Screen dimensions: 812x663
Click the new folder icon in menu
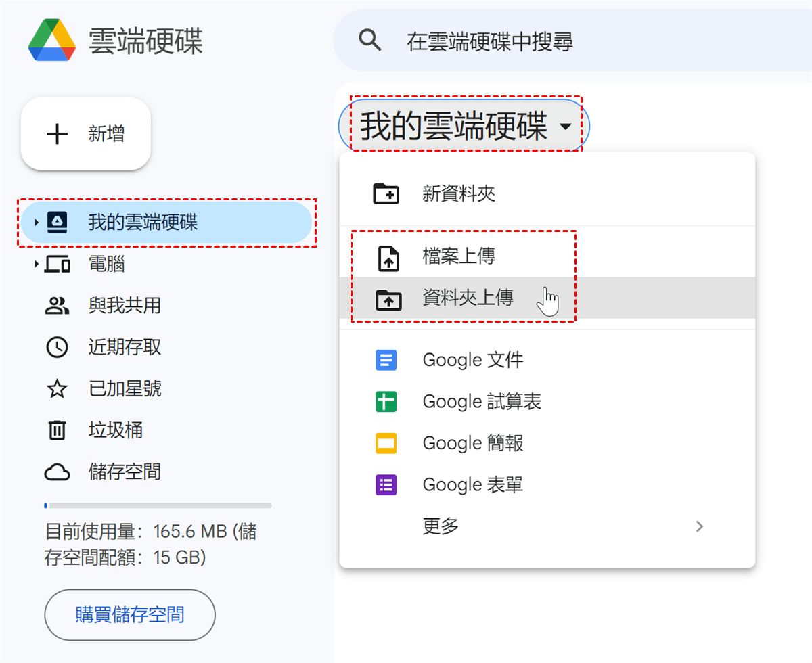[x=386, y=194]
